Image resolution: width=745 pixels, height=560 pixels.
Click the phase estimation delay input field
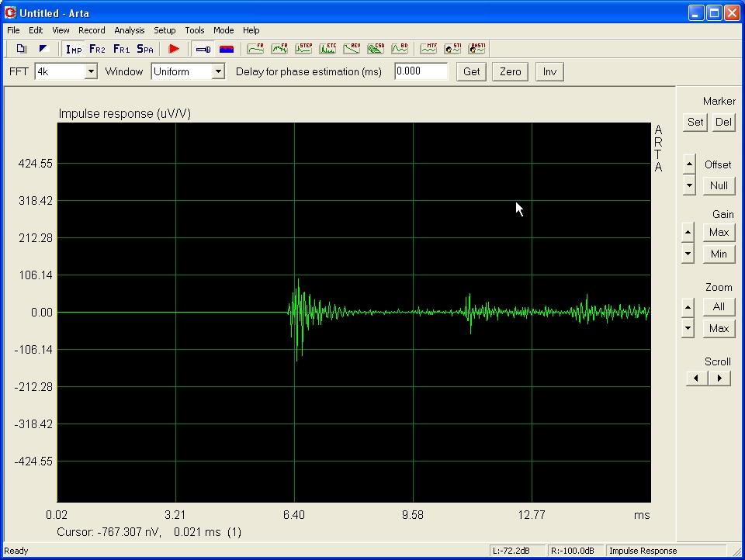point(421,71)
